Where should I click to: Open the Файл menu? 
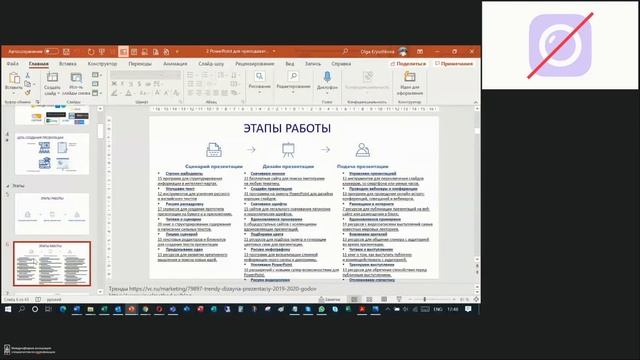click(x=13, y=64)
